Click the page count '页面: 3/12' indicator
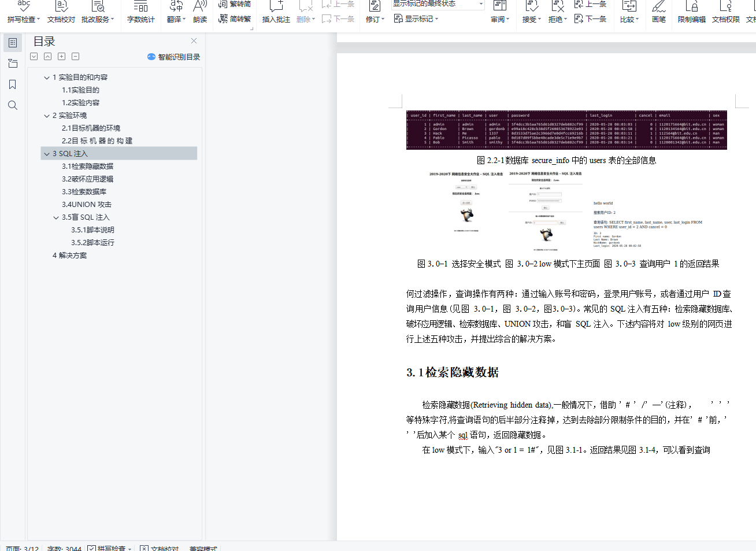The image size is (756, 551). click(x=22, y=548)
